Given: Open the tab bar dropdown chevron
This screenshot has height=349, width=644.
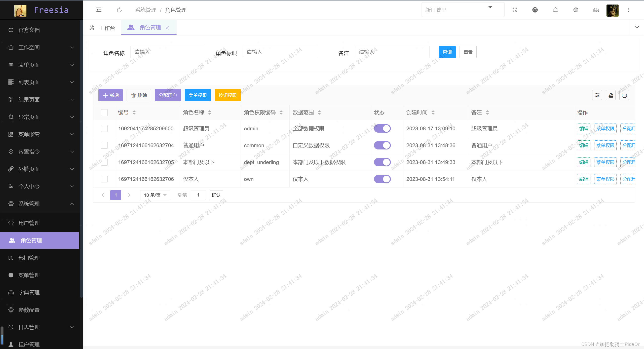Looking at the screenshot, I should [x=637, y=27].
